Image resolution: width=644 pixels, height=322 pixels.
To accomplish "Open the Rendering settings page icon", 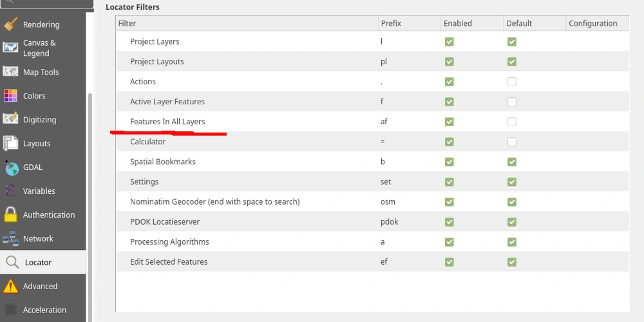I will click(x=11, y=24).
